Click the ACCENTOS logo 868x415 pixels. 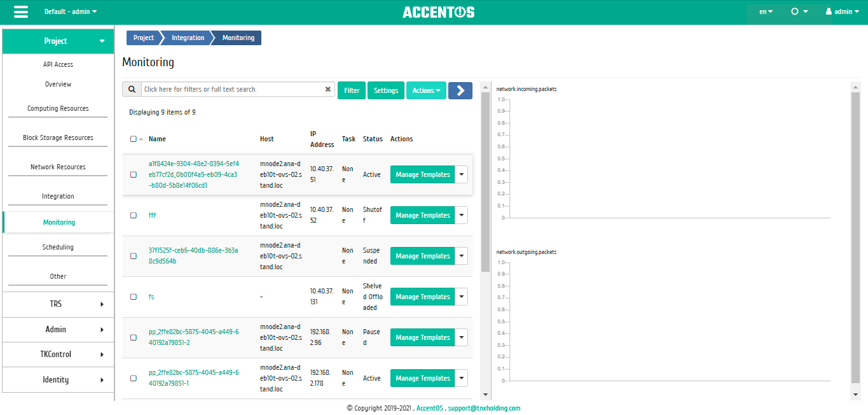point(438,12)
